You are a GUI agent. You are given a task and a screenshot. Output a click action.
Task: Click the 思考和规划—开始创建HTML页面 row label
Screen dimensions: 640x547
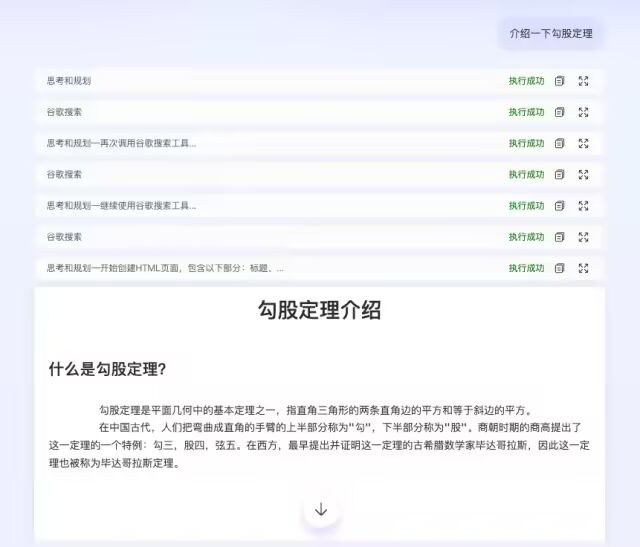point(165,268)
